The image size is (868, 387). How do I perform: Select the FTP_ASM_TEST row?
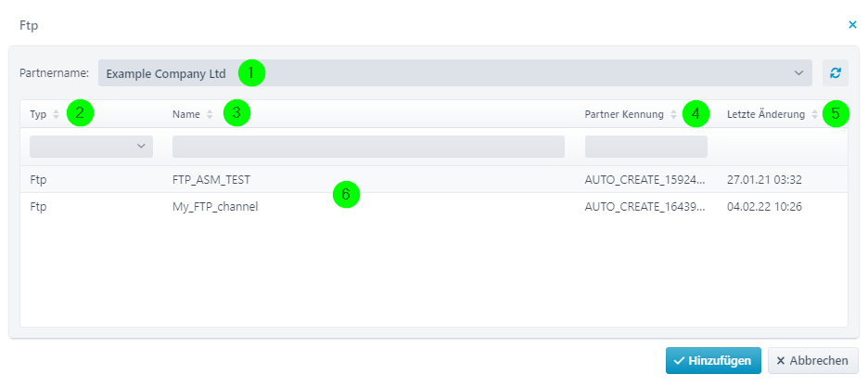click(x=434, y=179)
